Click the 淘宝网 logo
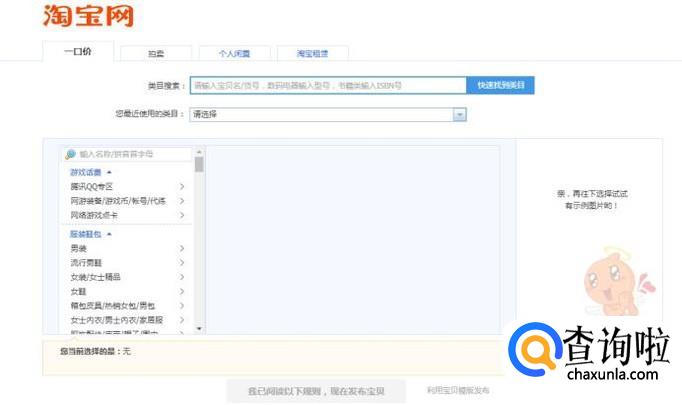The image size is (682, 405). click(x=88, y=16)
